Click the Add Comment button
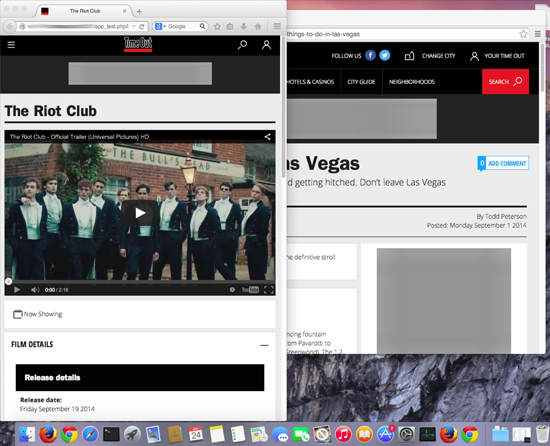This screenshot has width=550, height=446. coord(503,163)
